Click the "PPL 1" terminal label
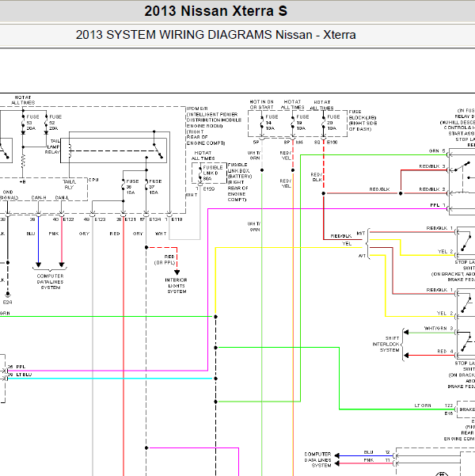 point(437,205)
